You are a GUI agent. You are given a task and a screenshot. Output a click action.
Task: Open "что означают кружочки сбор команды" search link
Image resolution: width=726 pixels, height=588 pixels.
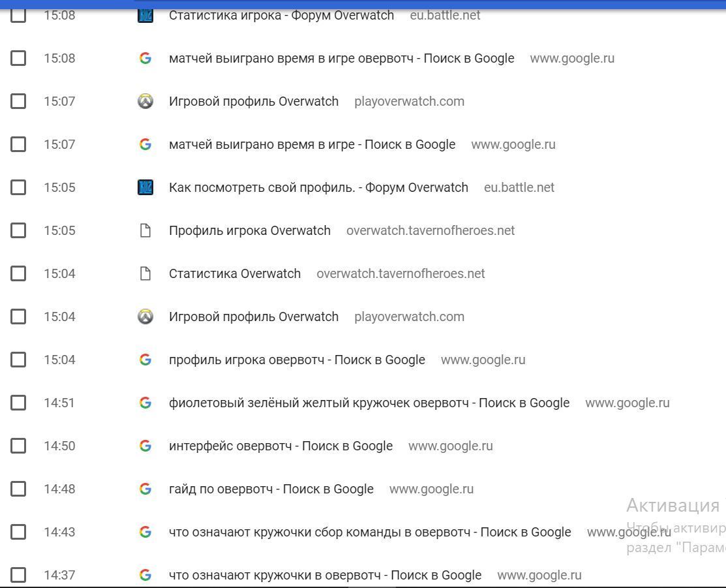click(369, 532)
